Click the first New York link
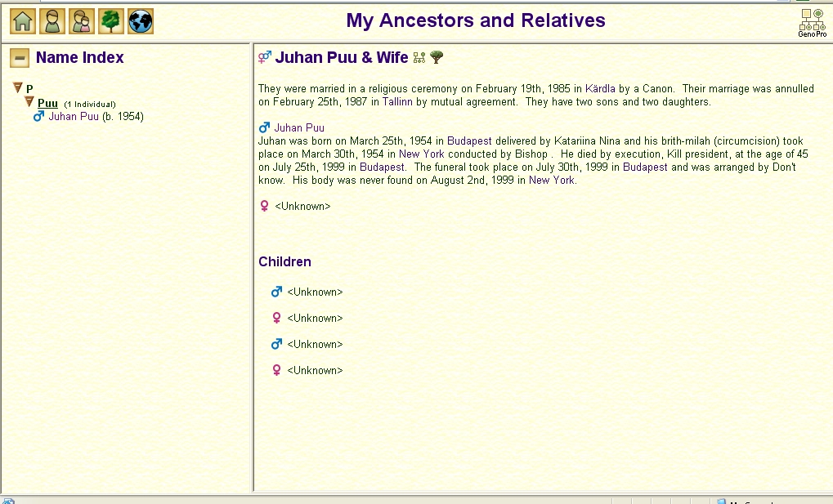The image size is (833, 504). [x=422, y=154]
